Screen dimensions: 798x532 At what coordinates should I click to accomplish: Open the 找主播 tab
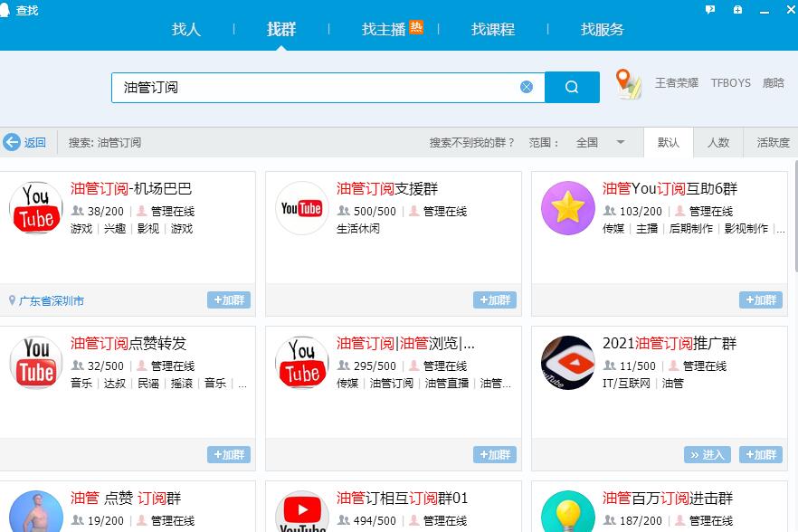(384, 29)
